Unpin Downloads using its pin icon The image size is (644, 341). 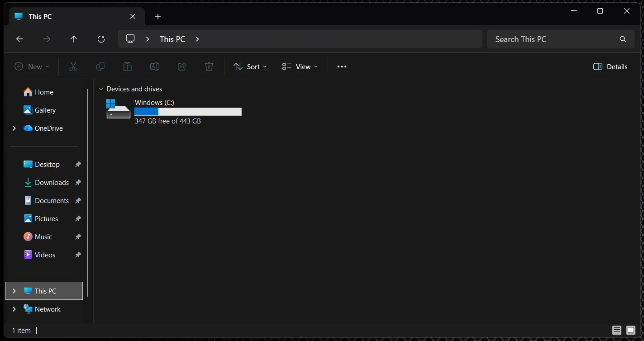click(78, 183)
